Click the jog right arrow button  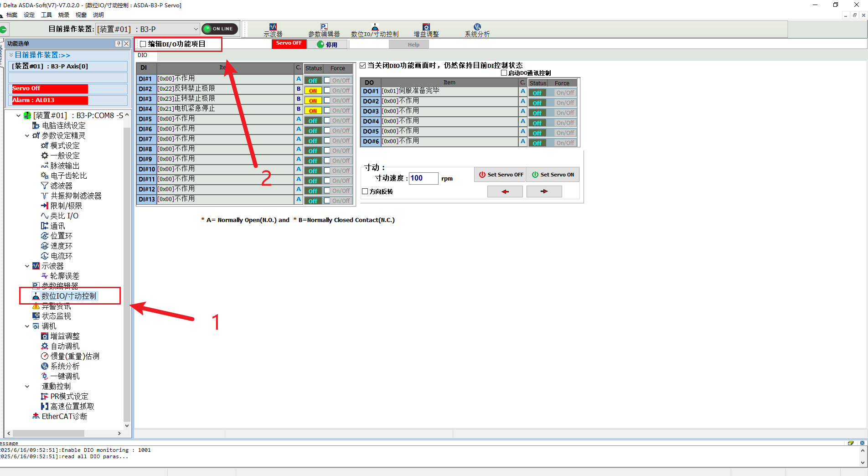coord(544,192)
